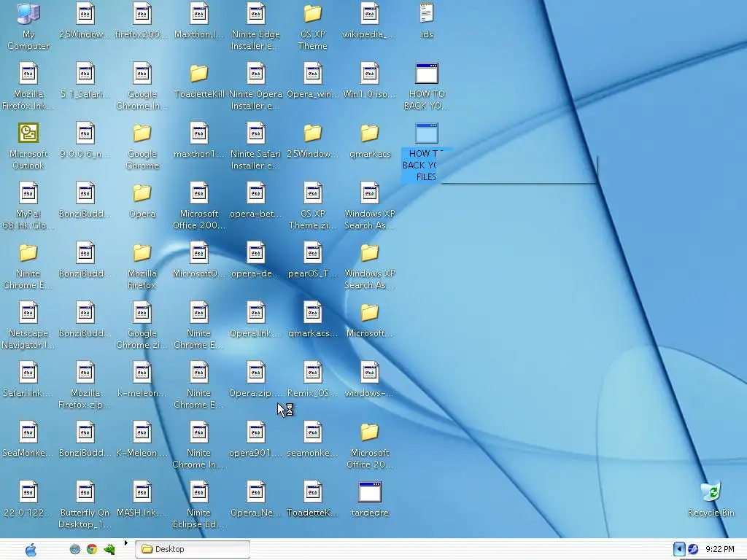Select the Safari.lnk... shortcut icon
This screenshot has height=560, width=747.
tap(28, 373)
